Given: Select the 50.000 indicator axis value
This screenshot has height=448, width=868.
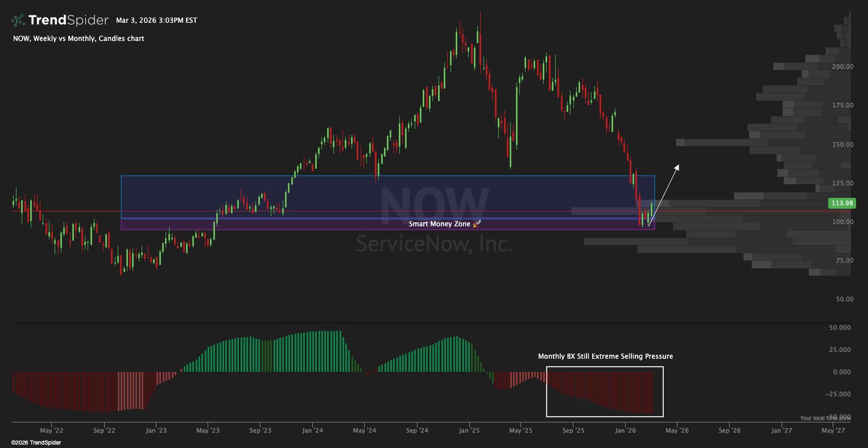Looking at the screenshot, I should [x=841, y=327].
